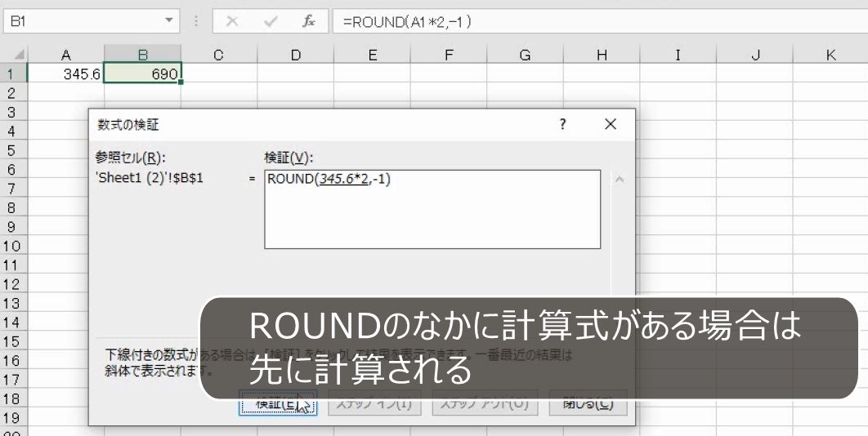
Task: Select column F header
Action: 449,55
